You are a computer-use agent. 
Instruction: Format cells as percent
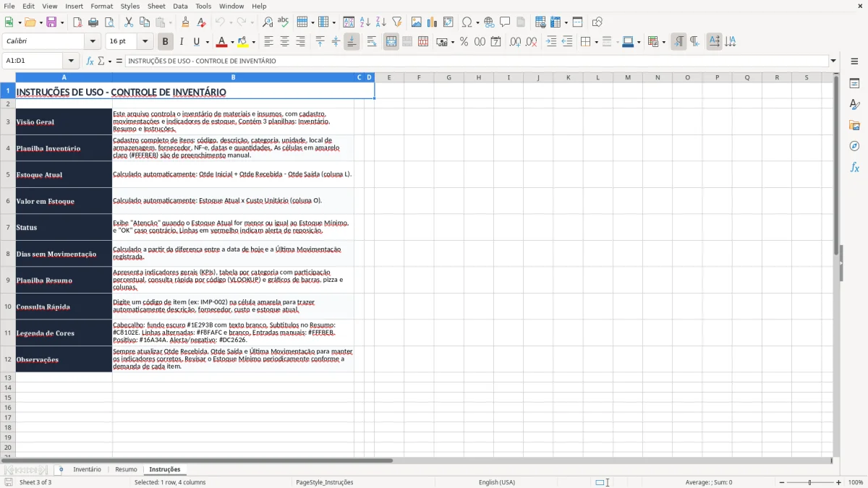click(464, 42)
